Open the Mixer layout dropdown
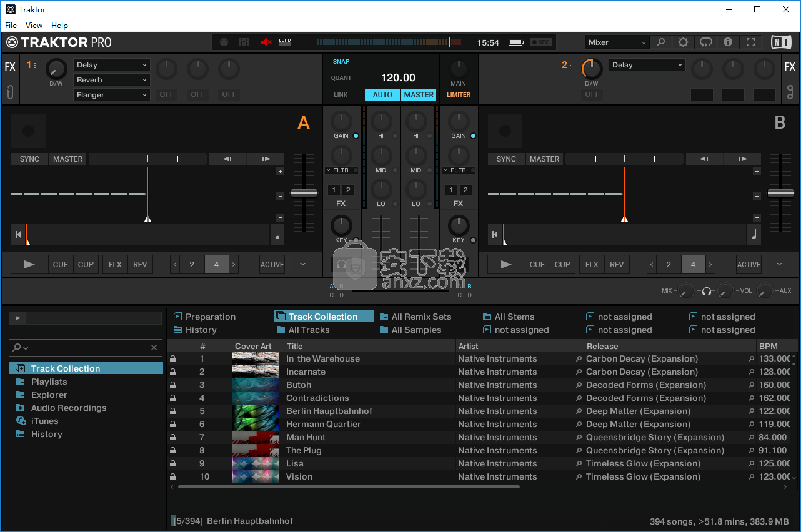The height and width of the screenshot is (532, 801). [617, 42]
